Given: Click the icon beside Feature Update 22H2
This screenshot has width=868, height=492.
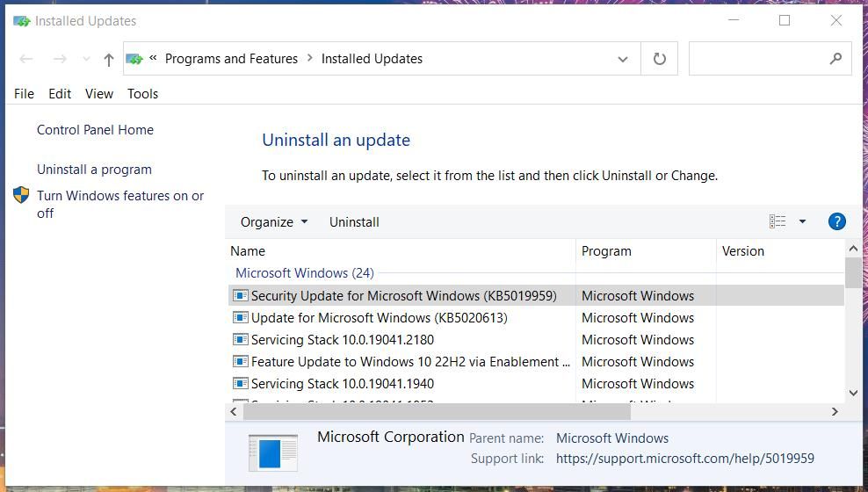Looking at the screenshot, I should click(240, 361).
